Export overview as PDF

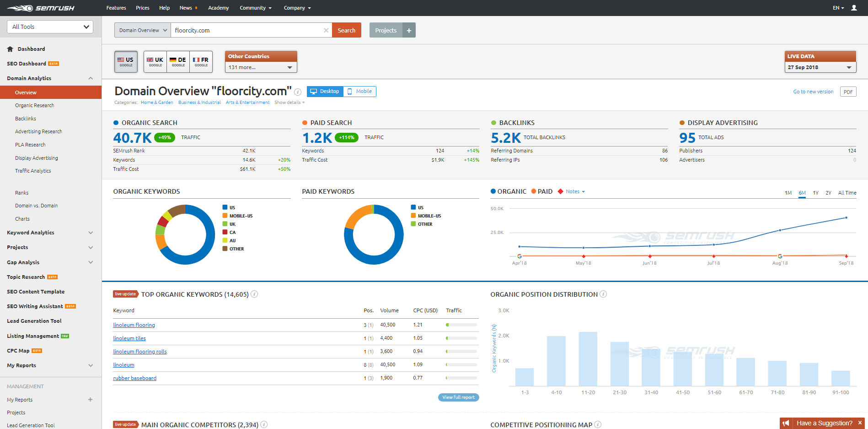pyautogui.click(x=848, y=92)
